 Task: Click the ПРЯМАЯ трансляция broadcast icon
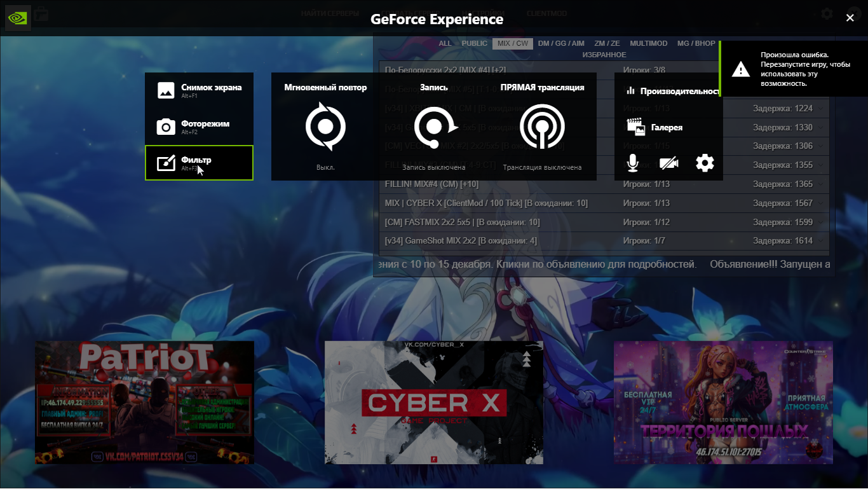(x=542, y=127)
